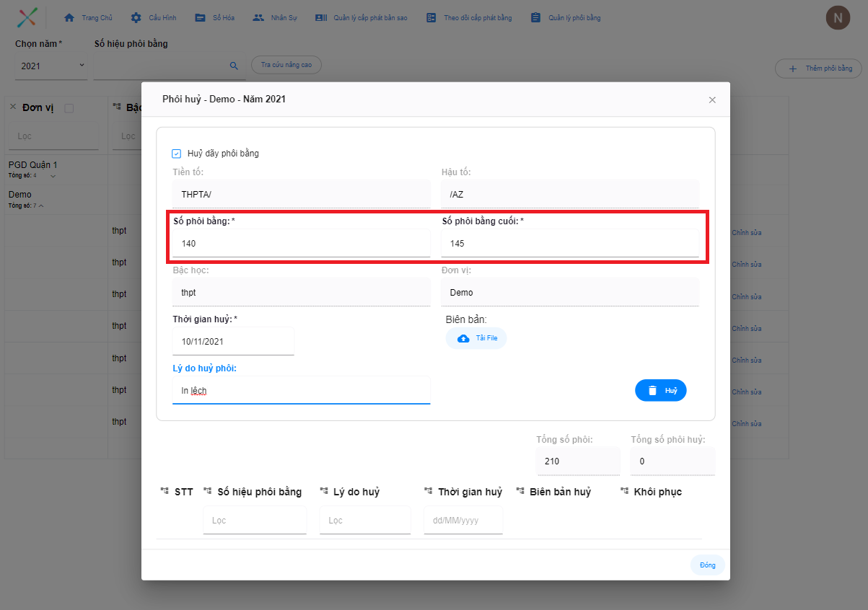This screenshot has height=610, width=868.
Task: Click the Lý do huỷ phôi field
Action: (x=301, y=391)
